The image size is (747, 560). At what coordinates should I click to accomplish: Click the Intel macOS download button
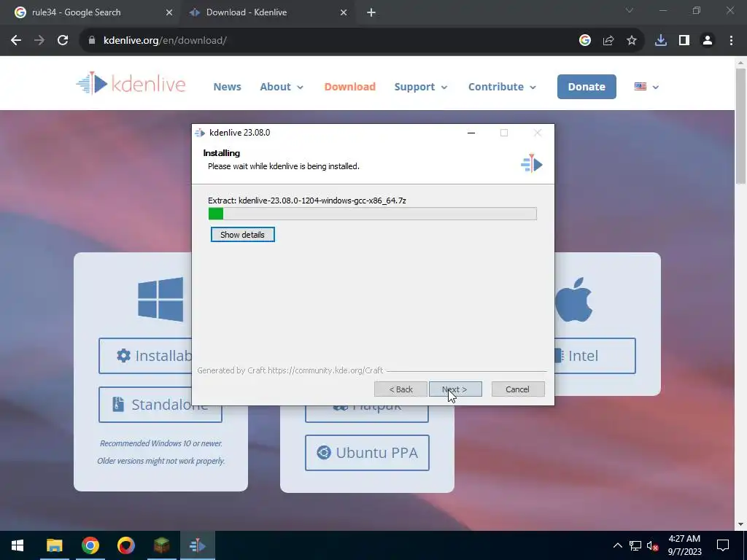click(x=595, y=356)
